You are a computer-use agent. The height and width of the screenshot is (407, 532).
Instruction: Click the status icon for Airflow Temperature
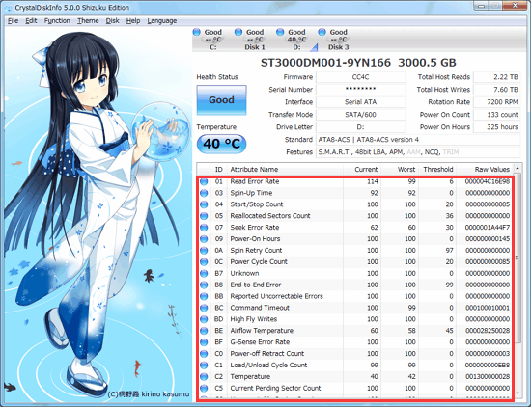point(204,331)
